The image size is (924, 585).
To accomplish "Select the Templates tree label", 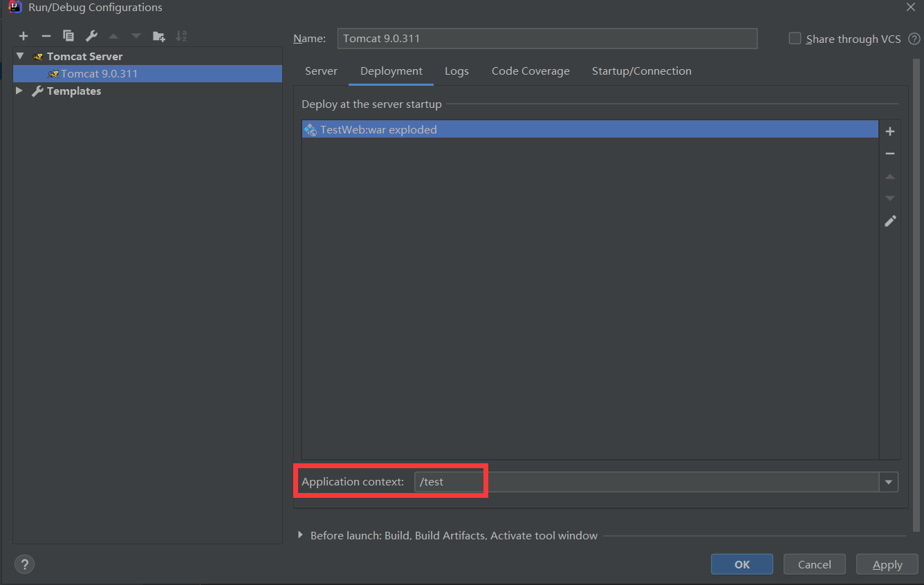I will tap(74, 91).
